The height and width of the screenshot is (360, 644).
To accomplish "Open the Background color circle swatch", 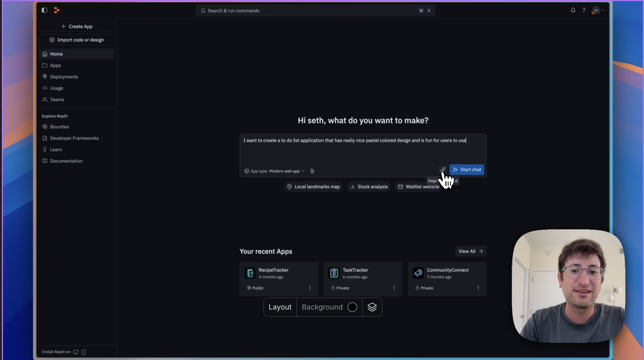I will (x=352, y=307).
